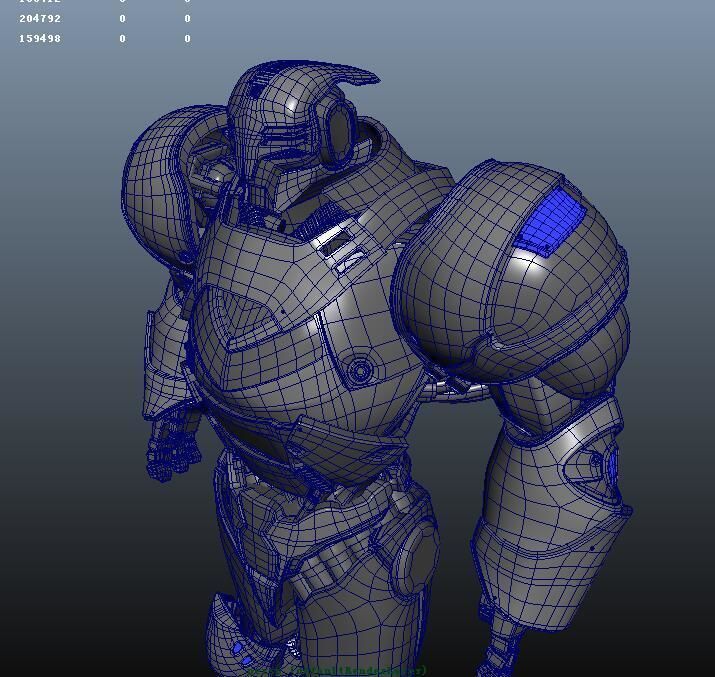Click the first 0 beside 204792
This screenshot has width=715, height=677.
(122, 19)
